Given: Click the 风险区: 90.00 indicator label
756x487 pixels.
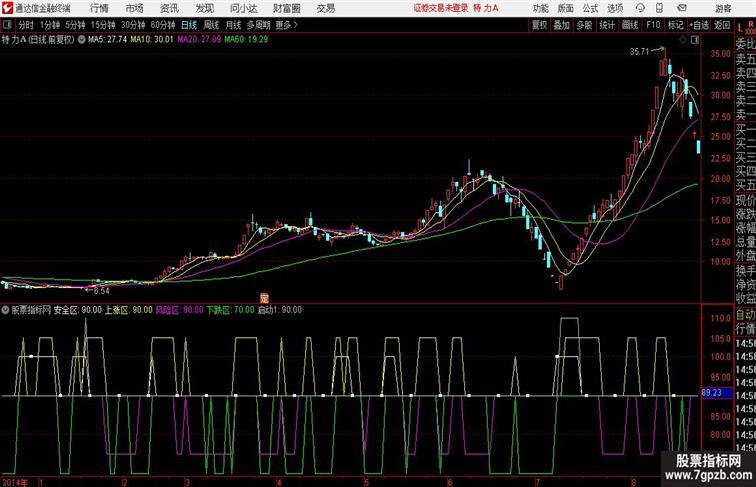Looking at the screenshot, I should (179, 310).
